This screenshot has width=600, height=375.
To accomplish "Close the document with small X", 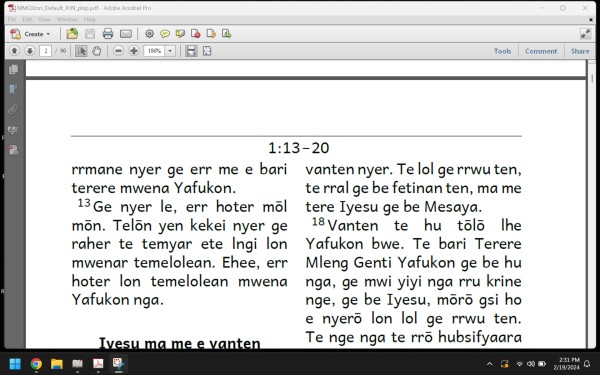I will click(591, 20).
